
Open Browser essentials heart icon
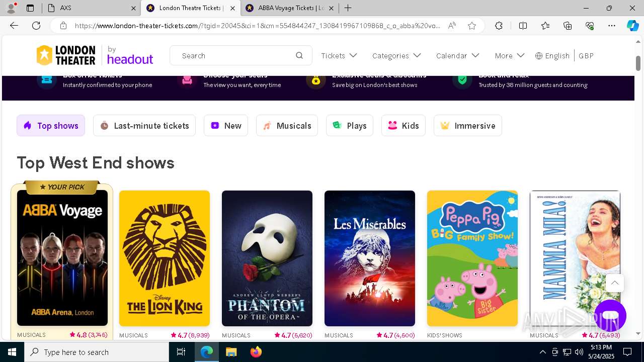click(590, 26)
